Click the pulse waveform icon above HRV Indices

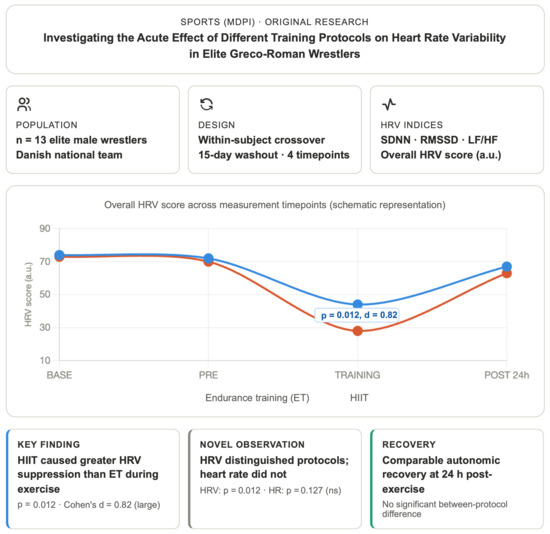[389, 104]
